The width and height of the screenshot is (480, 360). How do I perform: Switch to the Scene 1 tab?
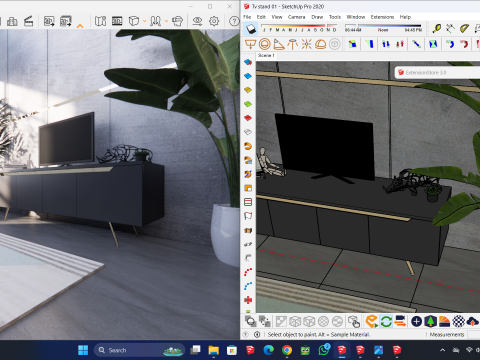click(266, 55)
